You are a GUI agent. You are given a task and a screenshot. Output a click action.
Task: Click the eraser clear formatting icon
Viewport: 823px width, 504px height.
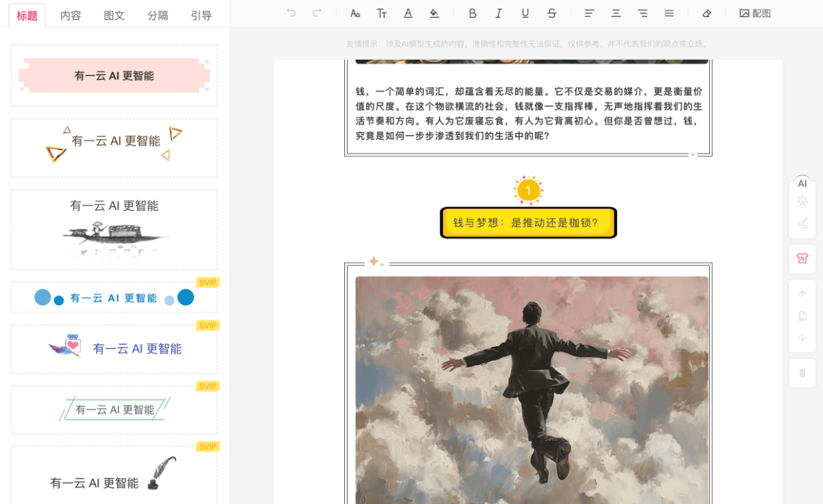point(707,13)
